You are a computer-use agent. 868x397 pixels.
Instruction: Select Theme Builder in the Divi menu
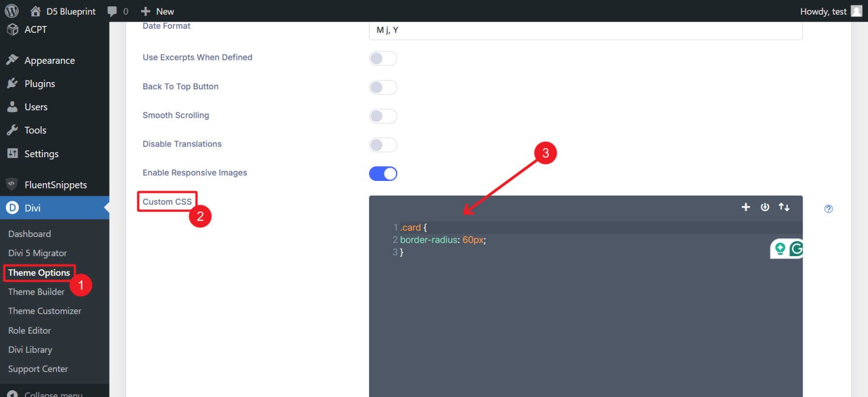(x=36, y=292)
